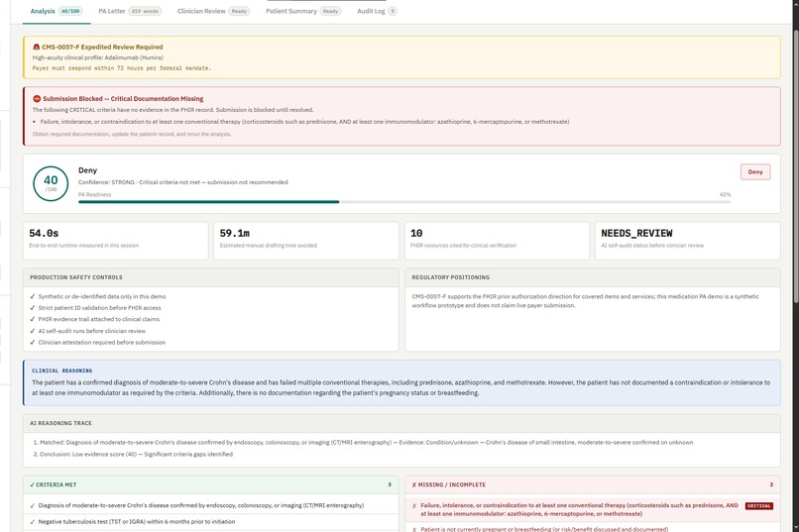Open the Clinician Review tab
Viewport: 799px width, 532px height.
(213, 11)
